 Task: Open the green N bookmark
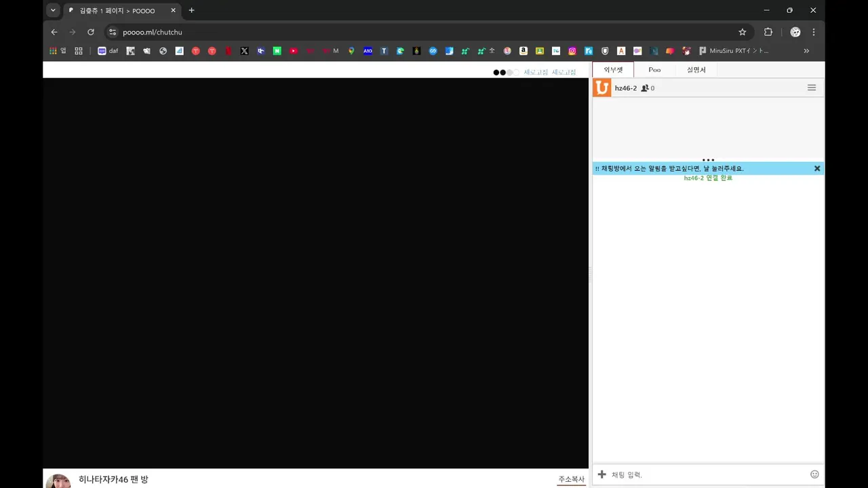(x=277, y=51)
